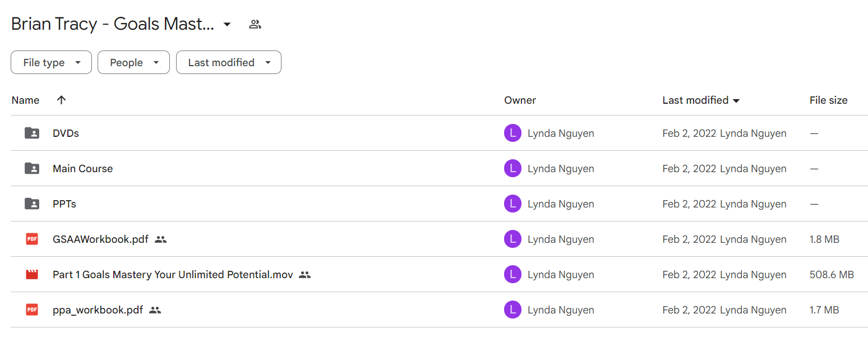Click the GSAAWorkbook PDF file icon
Screen dimensions: 868x346
tap(32, 239)
